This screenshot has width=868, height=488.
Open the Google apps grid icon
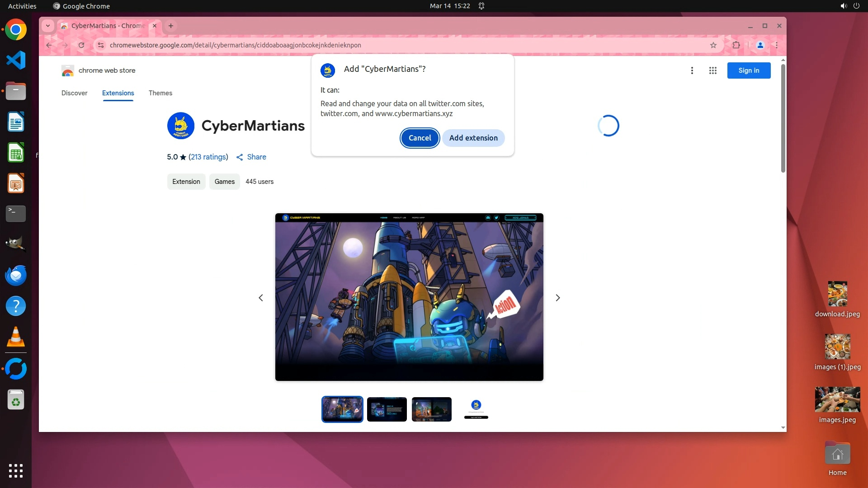pyautogui.click(x=713, y=70)
